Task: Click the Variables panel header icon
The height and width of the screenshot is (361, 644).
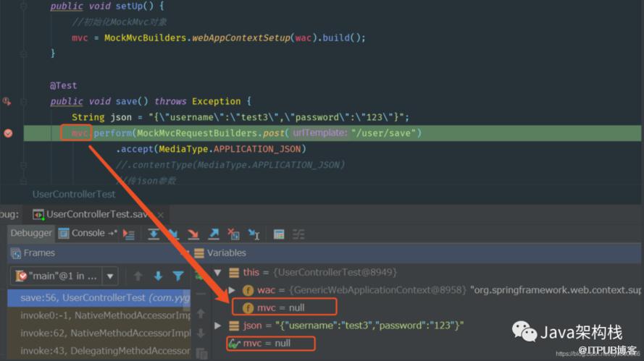Action: (x=198, y=253)
